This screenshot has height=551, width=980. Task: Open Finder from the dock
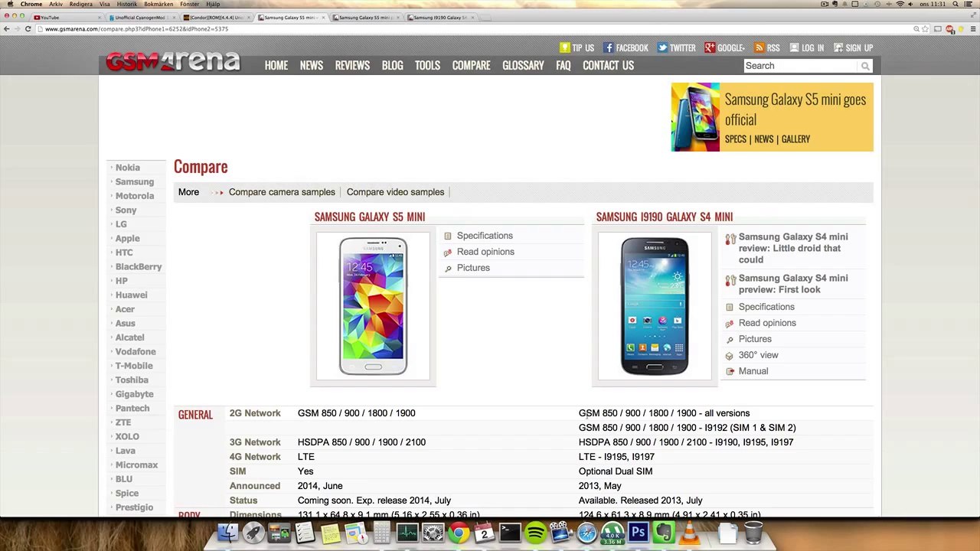tap(227, 533)
